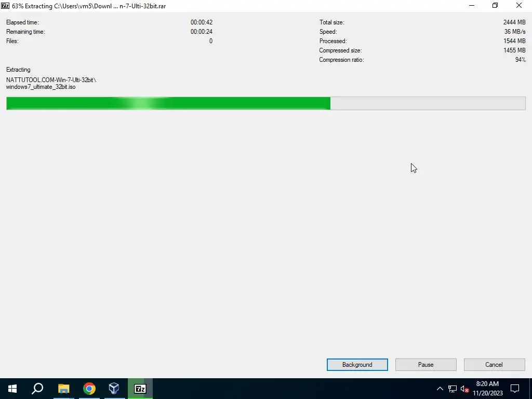This screenshot has width=532, height=399.
Task: Open VirtualBox cube icon in taskbar
Action: 114,389
